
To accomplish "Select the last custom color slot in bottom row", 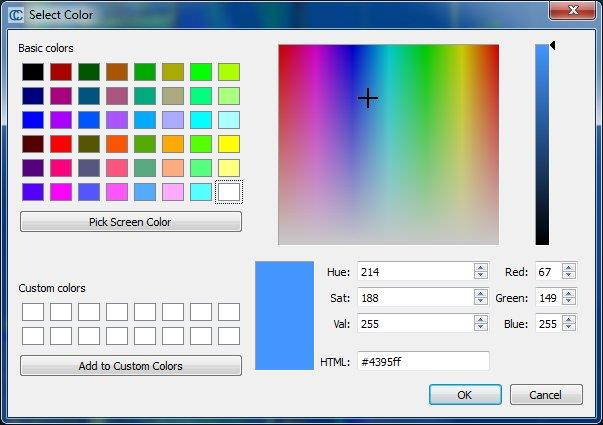I will coord(229,336).
